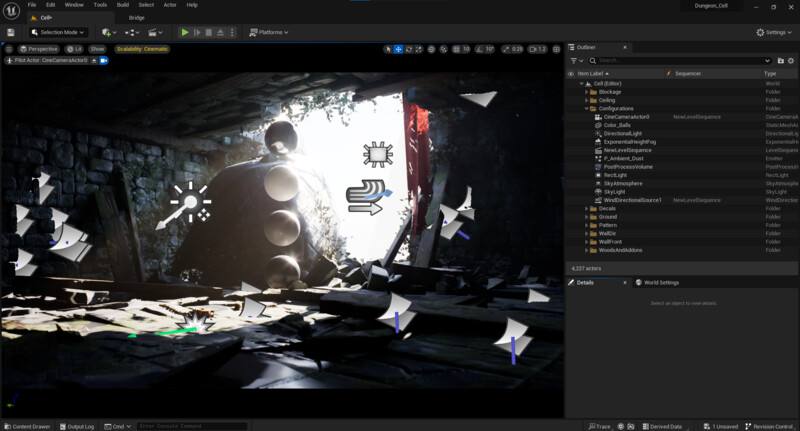Open the Perspective view mode dropdown
The height and width of the screenshot is (431, 800).
click(38, 49)
